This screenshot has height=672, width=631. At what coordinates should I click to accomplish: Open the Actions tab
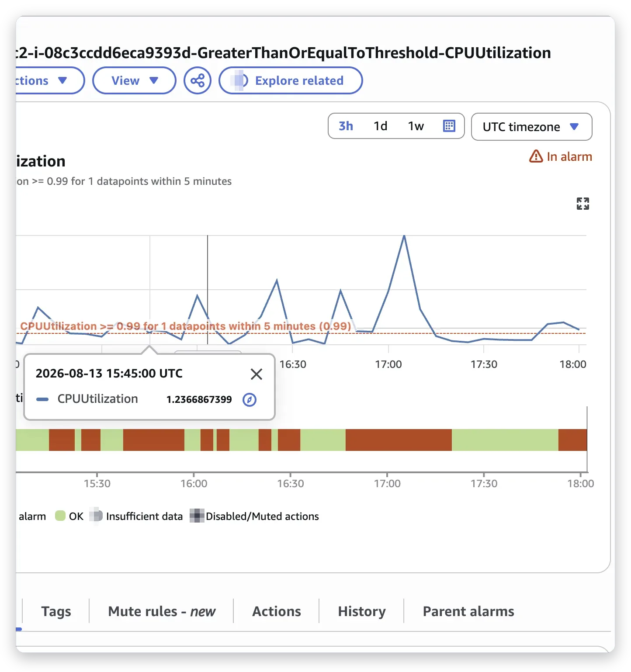(x=277, y=611)
